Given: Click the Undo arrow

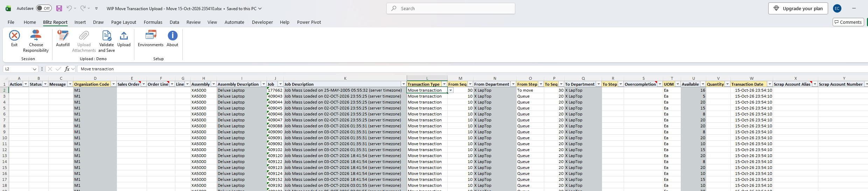Looking at the screenshot, I should (69, 8).
